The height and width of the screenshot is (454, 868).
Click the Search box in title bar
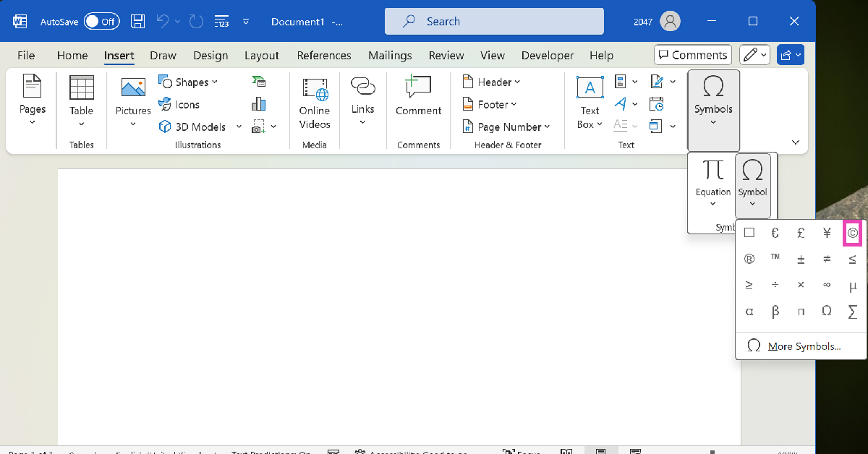[x=493, y=22]
